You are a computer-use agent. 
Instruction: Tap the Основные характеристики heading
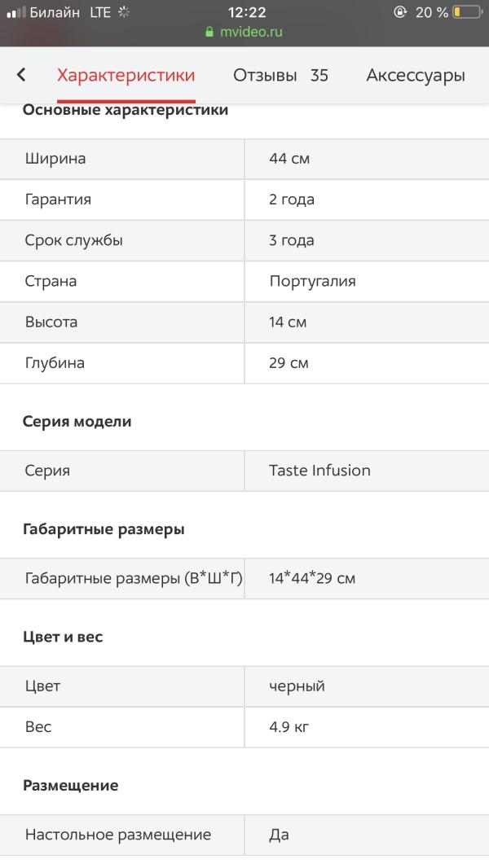coord(126,110)
